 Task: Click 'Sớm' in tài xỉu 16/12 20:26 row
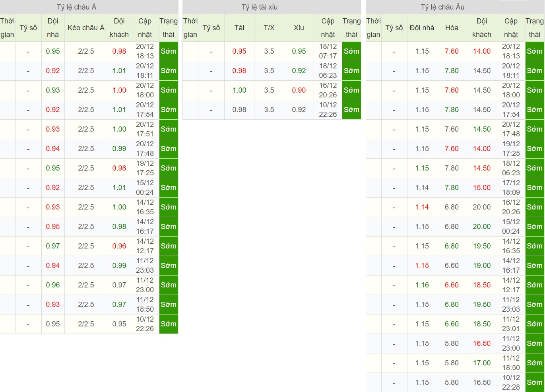(351, 90)
